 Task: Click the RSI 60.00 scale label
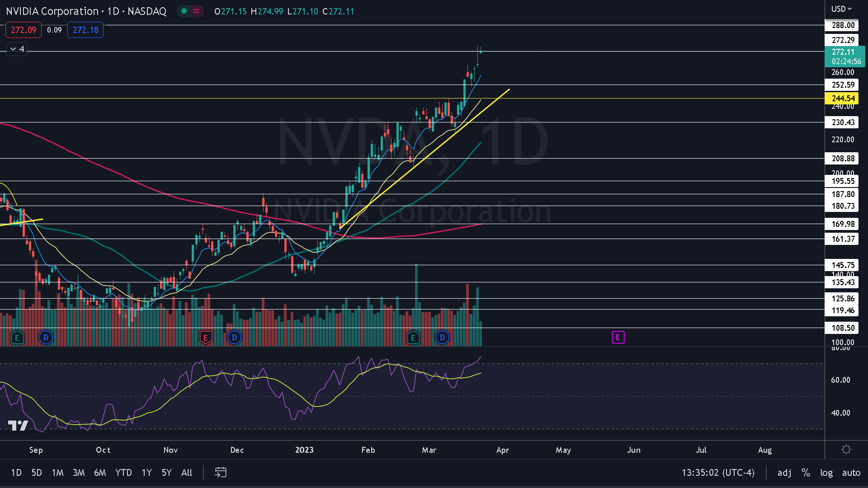tap(840, 380)
